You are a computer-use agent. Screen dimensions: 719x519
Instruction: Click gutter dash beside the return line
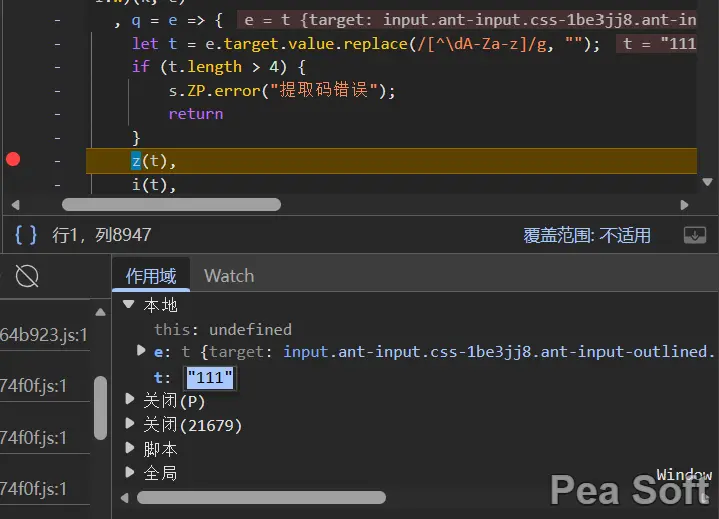(57, 114)
